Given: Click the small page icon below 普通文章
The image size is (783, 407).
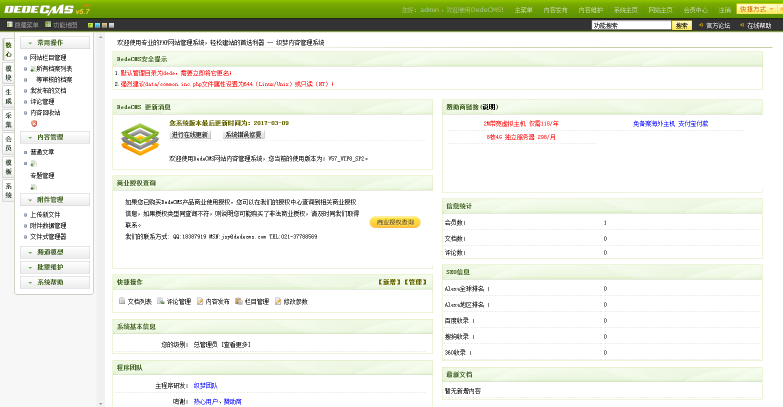Looking at the screenshot, I should pyautogui.click(x=33, y=163).
